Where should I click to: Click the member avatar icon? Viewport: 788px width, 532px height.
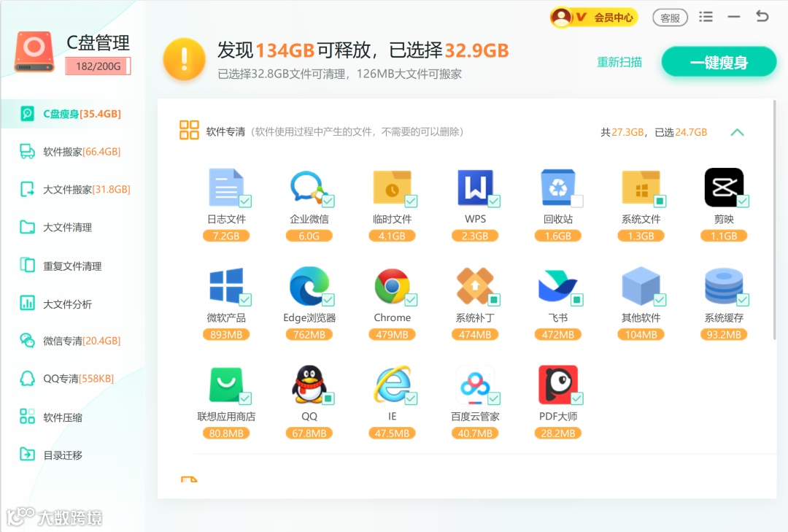click(x=561, y=18)
